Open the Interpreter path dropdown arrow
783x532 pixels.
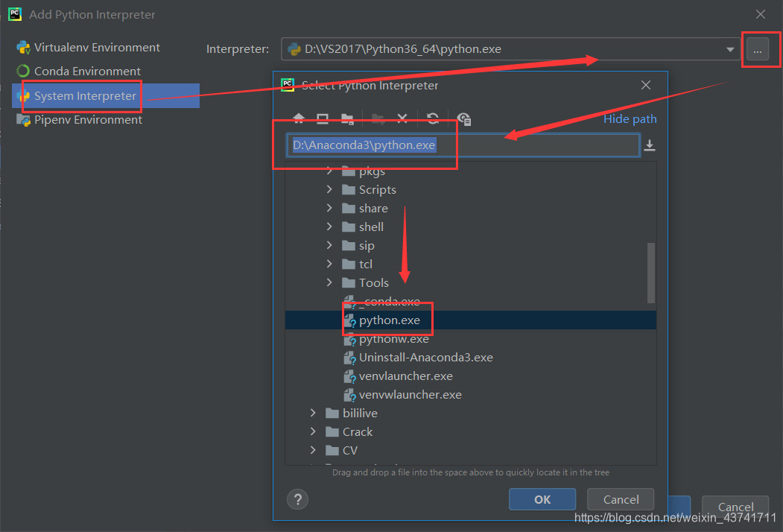point(730,49)
